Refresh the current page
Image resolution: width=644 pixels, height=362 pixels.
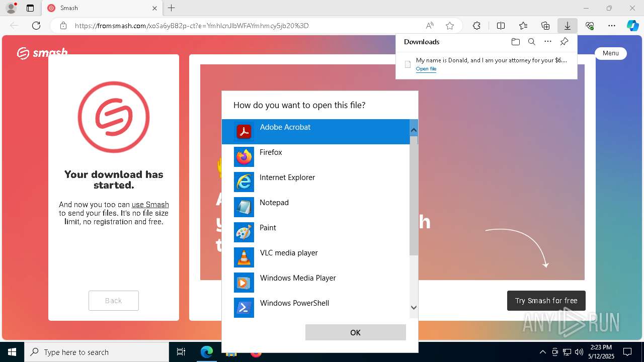pyautogui.click(x=36, y=26)
